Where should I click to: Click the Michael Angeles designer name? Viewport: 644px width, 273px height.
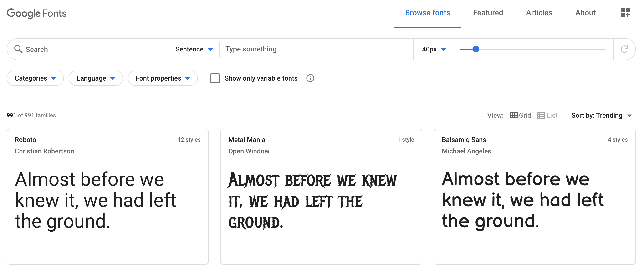[x=466, y=151]
